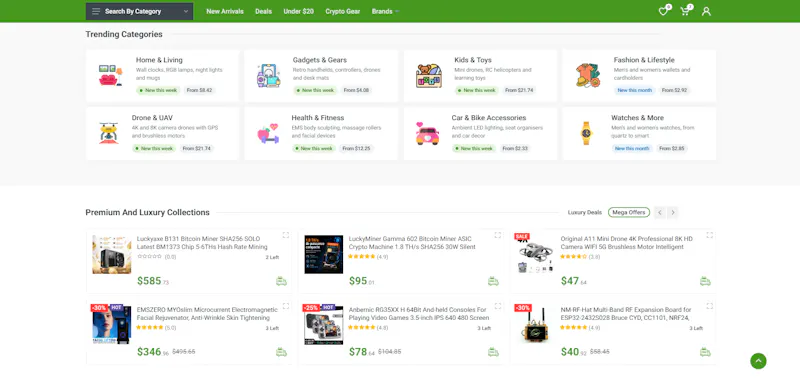Click the Drone & UAV category icon
The height and width of the screenshot is (382, 800).
click(109, 133)
